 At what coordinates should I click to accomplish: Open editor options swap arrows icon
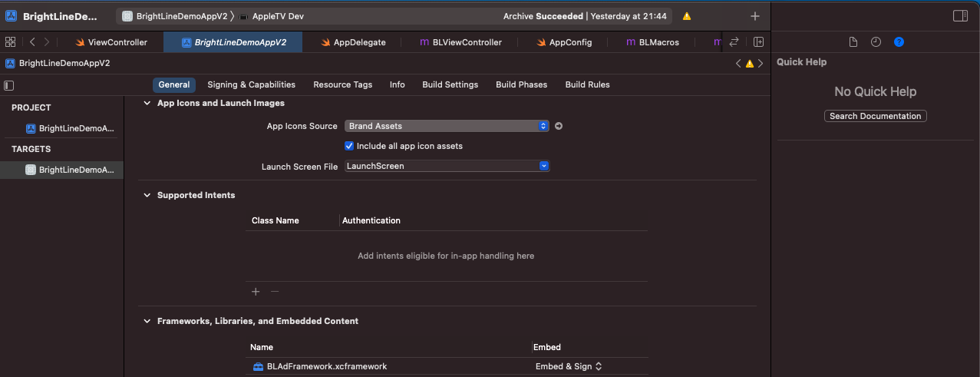[734, 42]
